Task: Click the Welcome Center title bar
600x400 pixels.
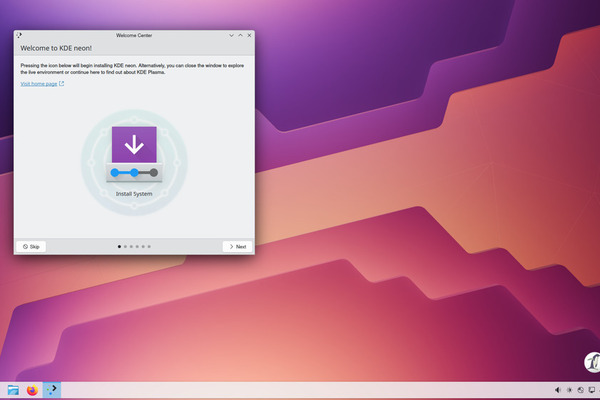Action: click(x=134, y=35)
